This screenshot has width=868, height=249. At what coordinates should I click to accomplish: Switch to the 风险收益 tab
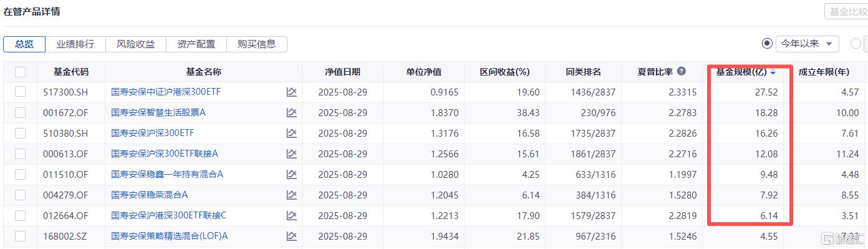coord(136,44)
